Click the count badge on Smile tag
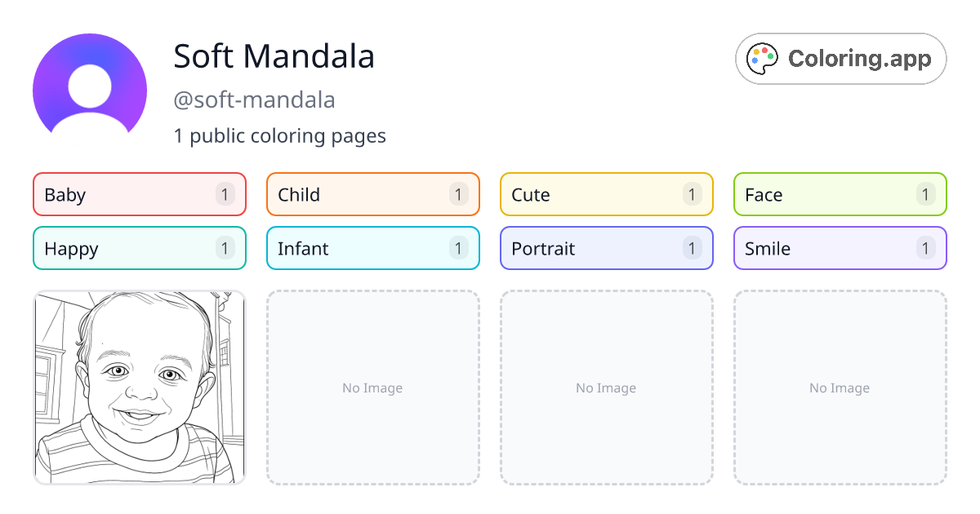Image resolution: width=980 pixels, height=514 pixels. (925, 248)
